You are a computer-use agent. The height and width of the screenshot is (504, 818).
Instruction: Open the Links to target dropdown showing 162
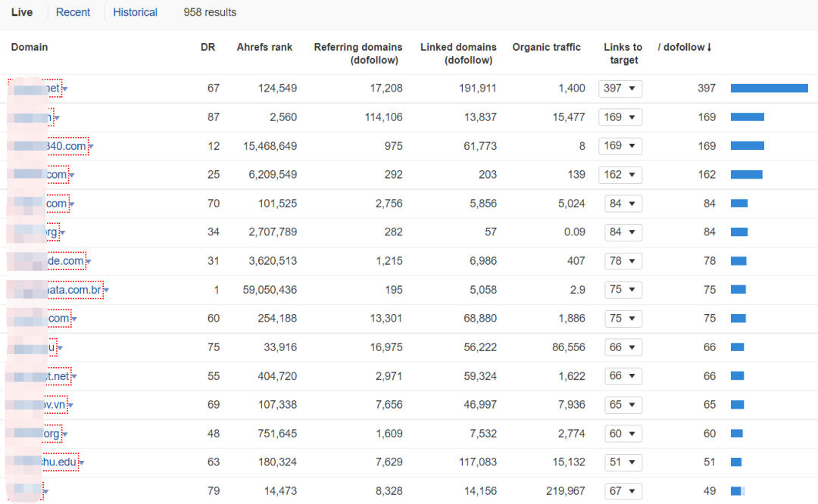coord(620,175)
